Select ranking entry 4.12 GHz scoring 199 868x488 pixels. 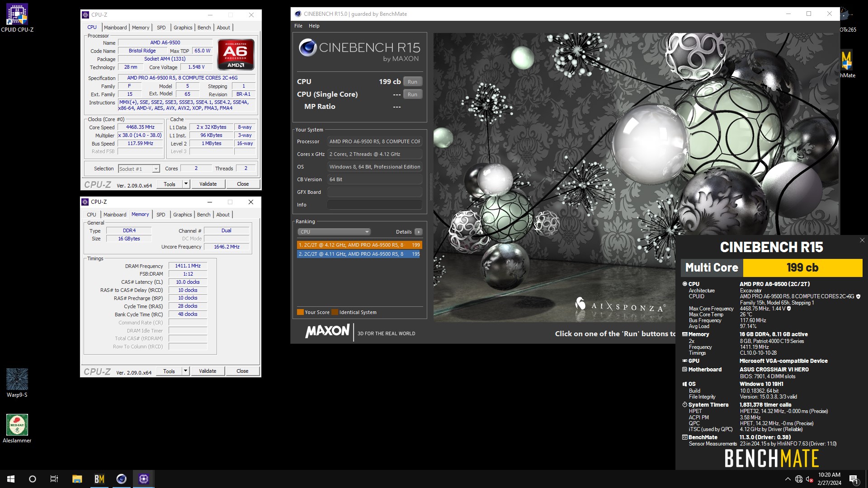point(359,245)
